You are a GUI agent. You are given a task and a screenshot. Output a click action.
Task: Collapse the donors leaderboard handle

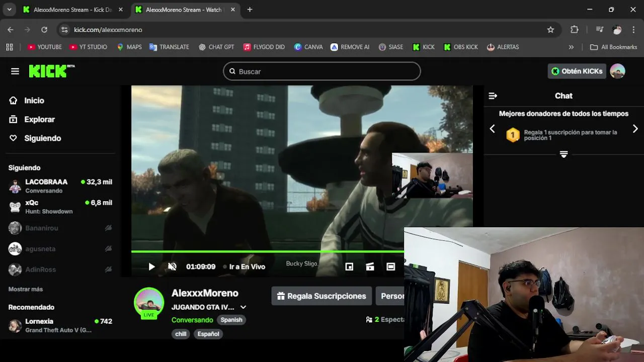coord(563,154)
